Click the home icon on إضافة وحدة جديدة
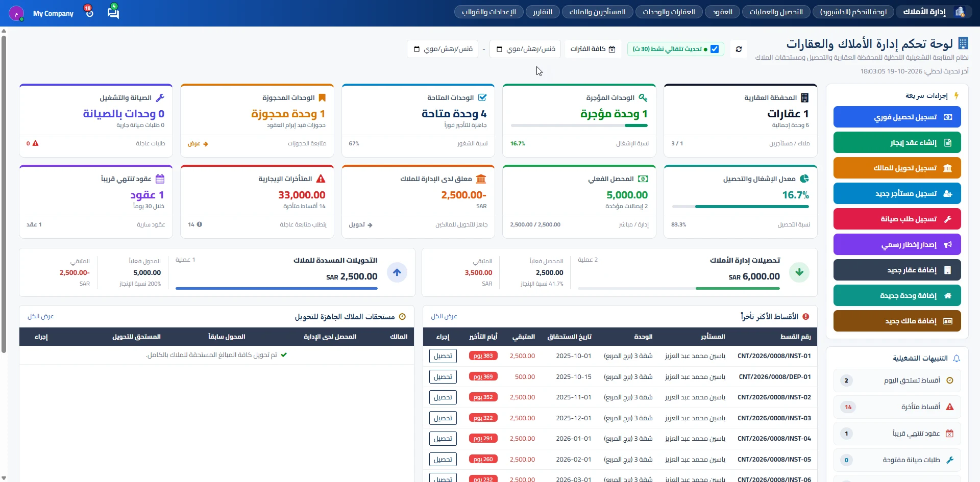The image size is (980, 482). (948, 295)
